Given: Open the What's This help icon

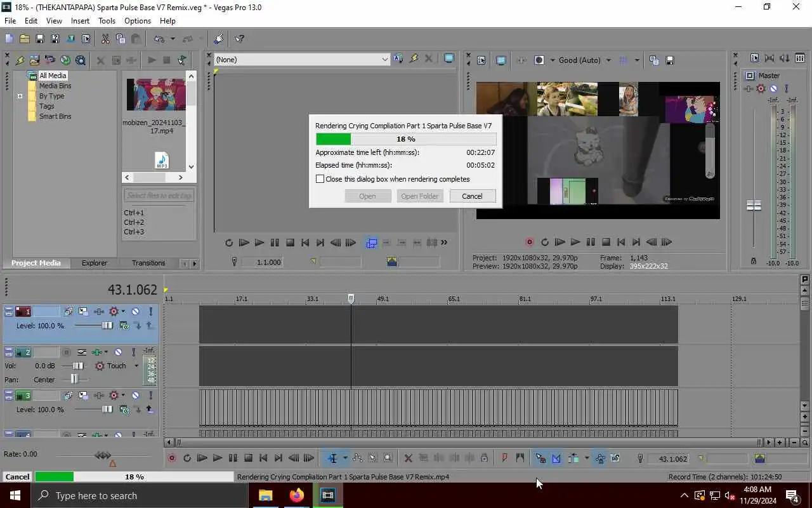Looking at the screenshot, I should [x=240, y=39].
